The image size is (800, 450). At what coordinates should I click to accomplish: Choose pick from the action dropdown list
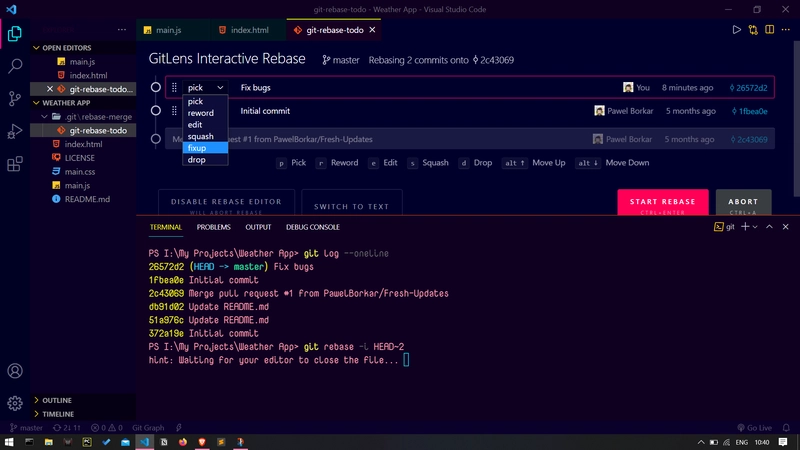pos(205,101)
